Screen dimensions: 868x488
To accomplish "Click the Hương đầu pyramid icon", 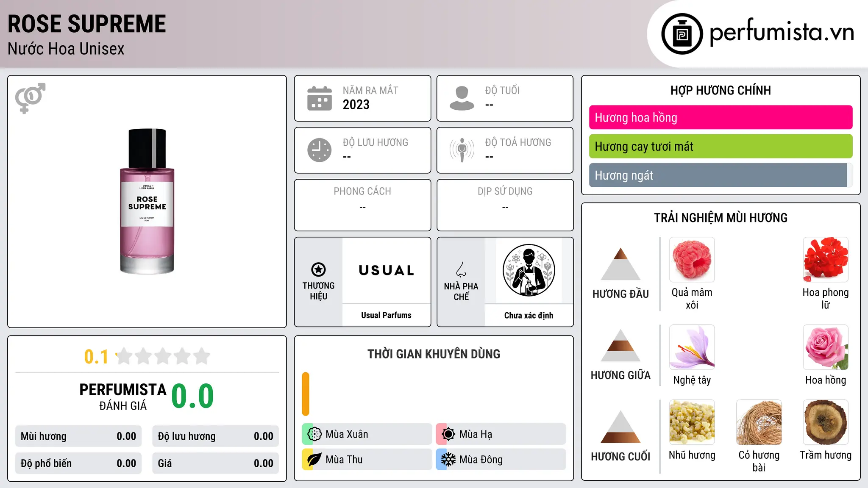I will tap(620, 264).
